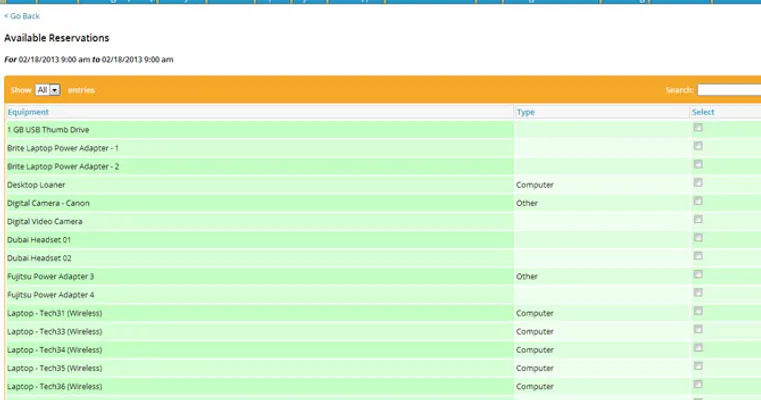Select the Laptop - Tech33 (Wireless) checkbox
761x400 pixels.
click(698, 329)
